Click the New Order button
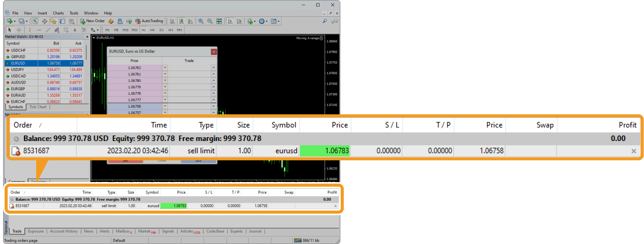This screenshot has height=244, width=644. [x=93, y=21]
